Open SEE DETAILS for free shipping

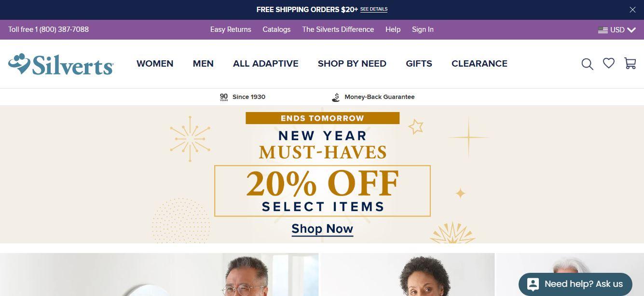(374, 9)
